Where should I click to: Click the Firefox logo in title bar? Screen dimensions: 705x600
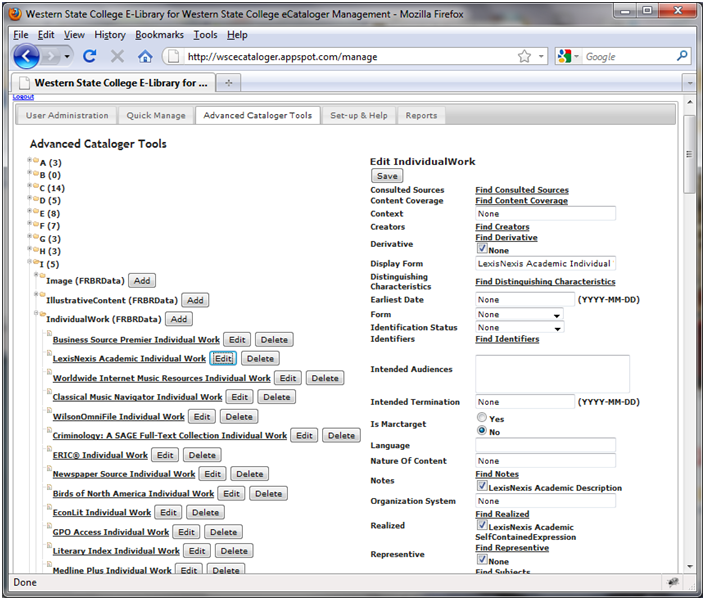[x=15, y=14]
